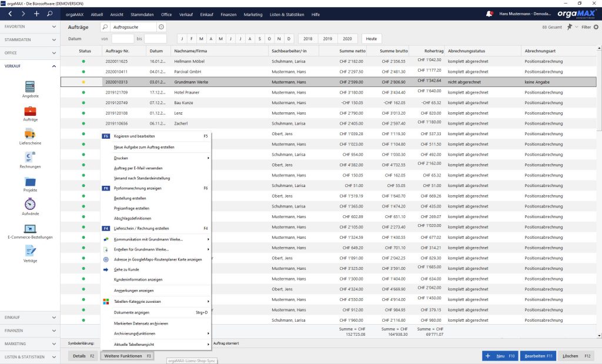Open the Archivierungsfunktionen submenu
This screenshot has height=364, width=602.
coord(155,333)
